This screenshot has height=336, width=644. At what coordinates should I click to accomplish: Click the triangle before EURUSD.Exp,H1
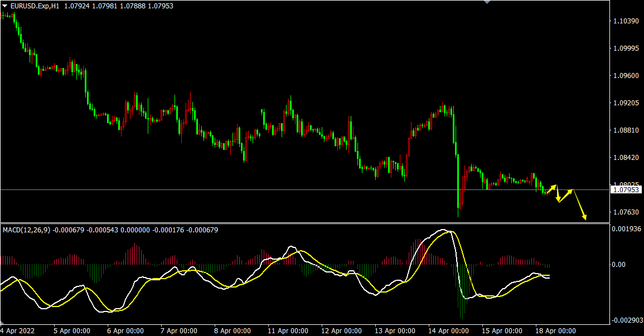click(x=5, y=6)
